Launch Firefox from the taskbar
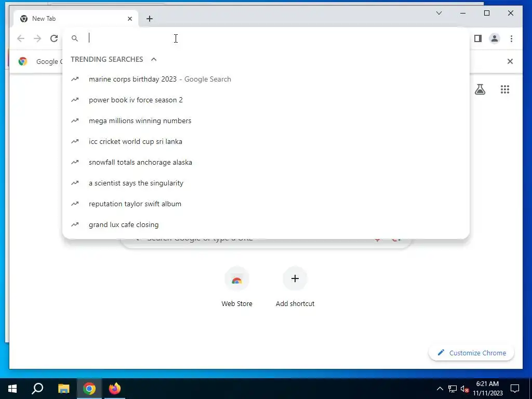This screenshot has width=532, height=399. tap(115, 389)
